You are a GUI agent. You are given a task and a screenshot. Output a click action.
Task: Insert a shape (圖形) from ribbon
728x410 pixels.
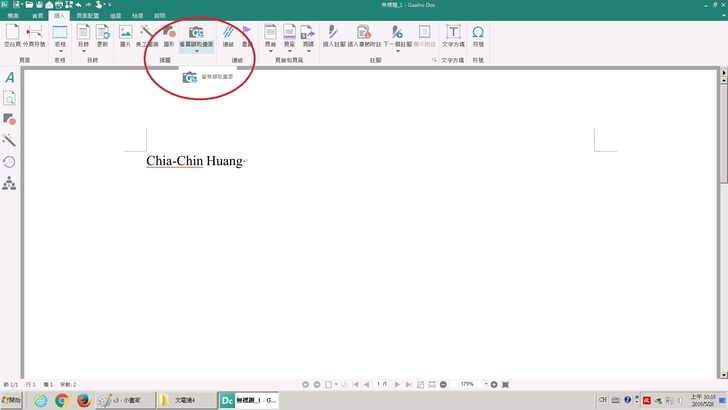point(169,35)
